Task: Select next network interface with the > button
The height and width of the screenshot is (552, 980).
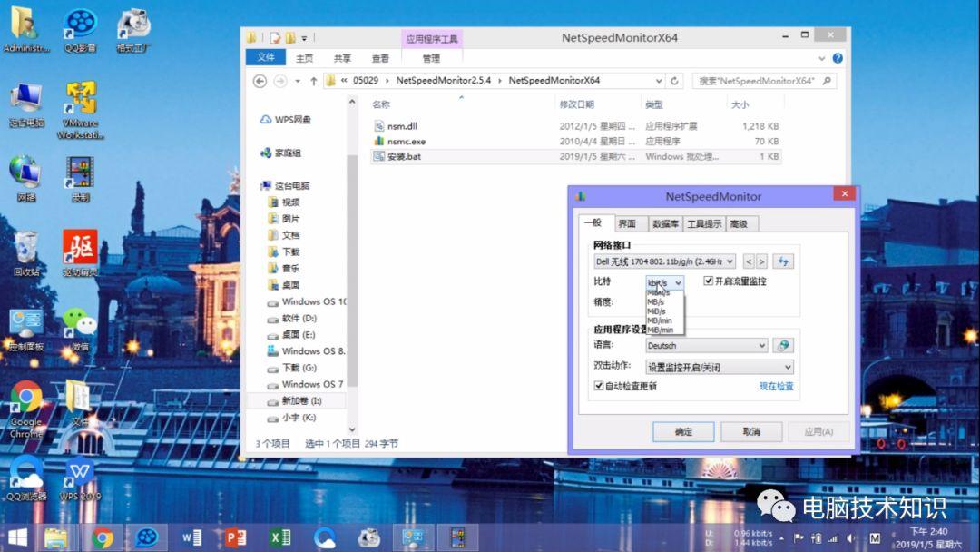Action: point(761,261)
